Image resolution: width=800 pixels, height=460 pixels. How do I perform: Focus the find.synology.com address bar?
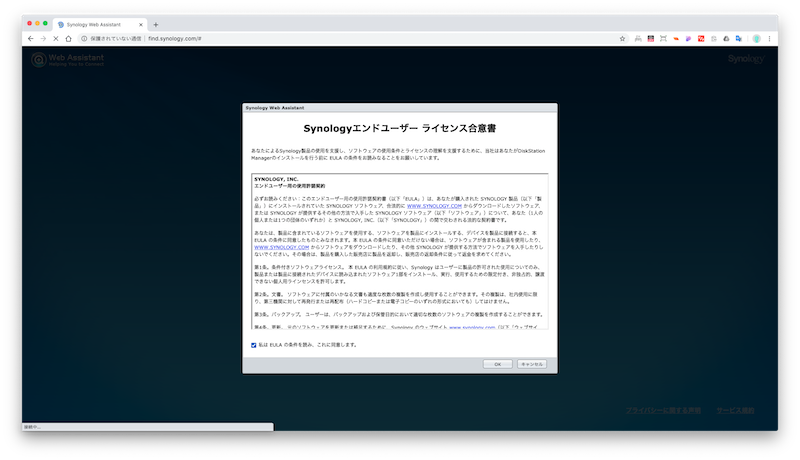pyautogui.click(x=352, y=39)
